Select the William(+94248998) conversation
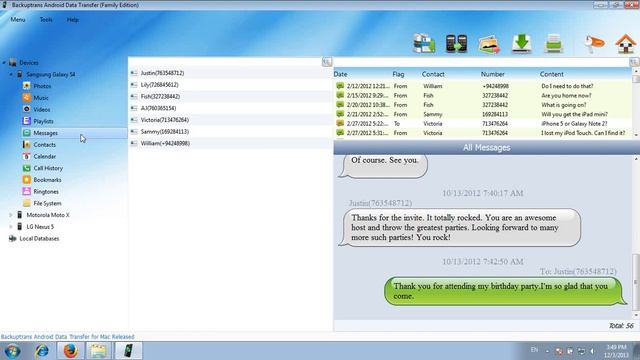Screen dimensions: 640x360 coord(231,143)
